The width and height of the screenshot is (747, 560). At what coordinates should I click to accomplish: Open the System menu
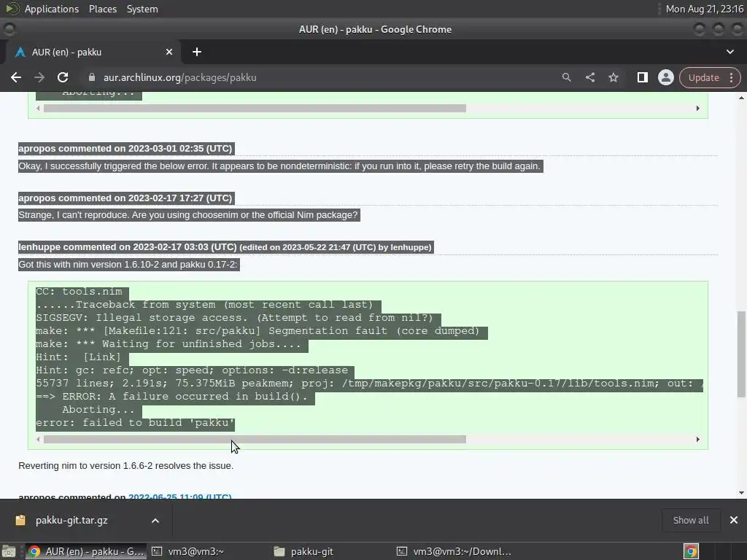coord(142,9)
